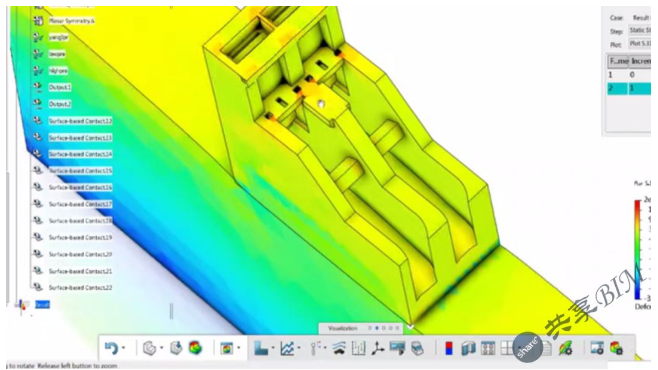This screenshot has width=658, height=370.
Task: Click the import part with arrow icon
Action: point(176,348)
